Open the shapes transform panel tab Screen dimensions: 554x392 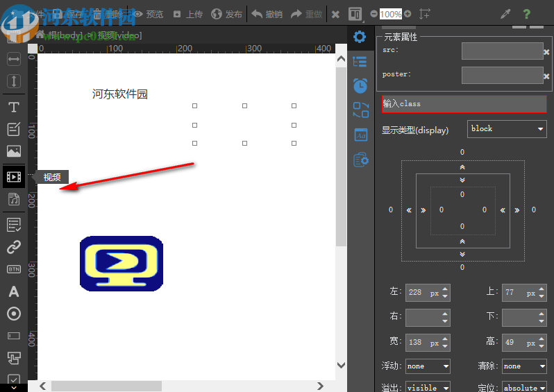click(361, 110)
